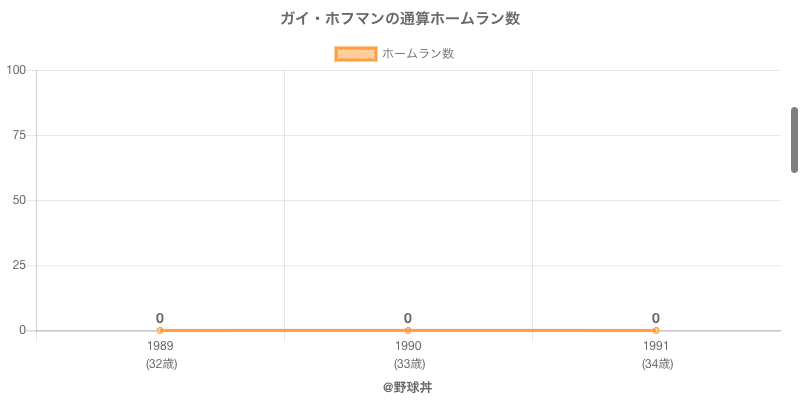The width and height of the screenshot is (800, 400).
Task: Click the 1991 x-axis label
Action: [656, 346]
